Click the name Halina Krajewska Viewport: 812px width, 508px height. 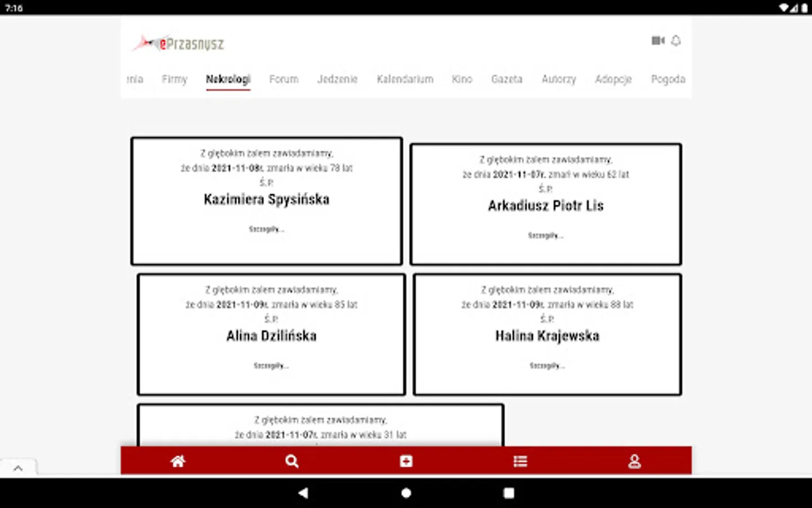pyautogui.click(x=547, y=336)
